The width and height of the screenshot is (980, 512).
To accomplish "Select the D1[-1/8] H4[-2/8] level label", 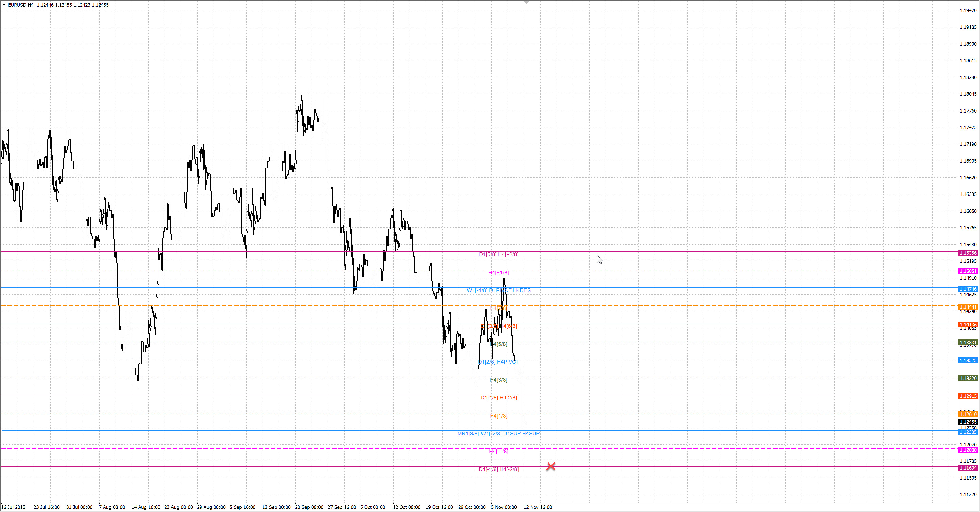I will pos(498,469).
